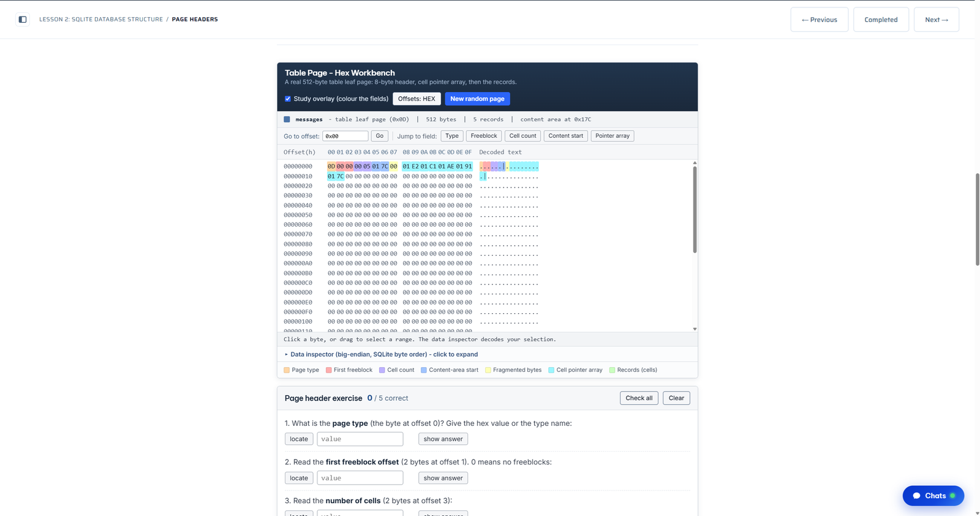Click the PAGE HEADERS breadcrumb text
980x516 pixels.
point(195,20)
